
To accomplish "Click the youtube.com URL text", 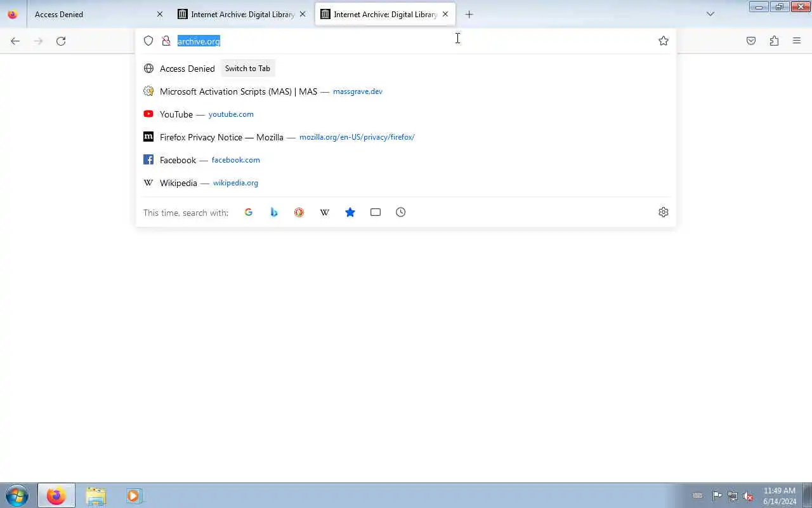I will coord(231,114).
